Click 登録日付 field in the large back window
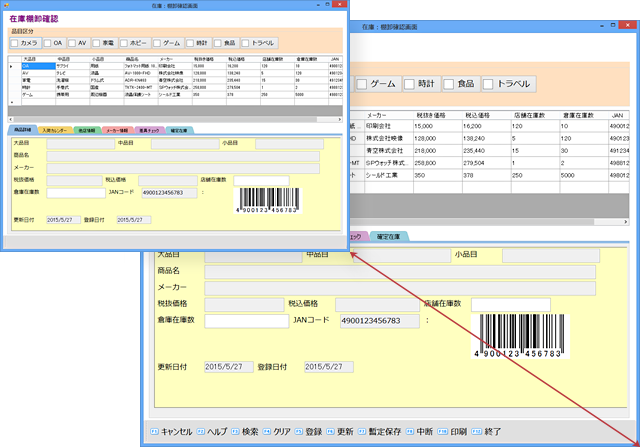This screenshot has height=447, width=640. [329, 367]
